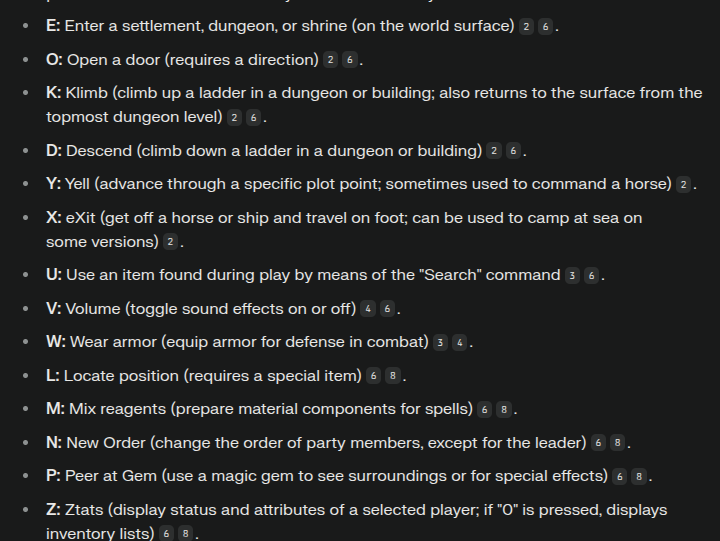Open citation 4 after Wear armor entry

tap(460, 343)
